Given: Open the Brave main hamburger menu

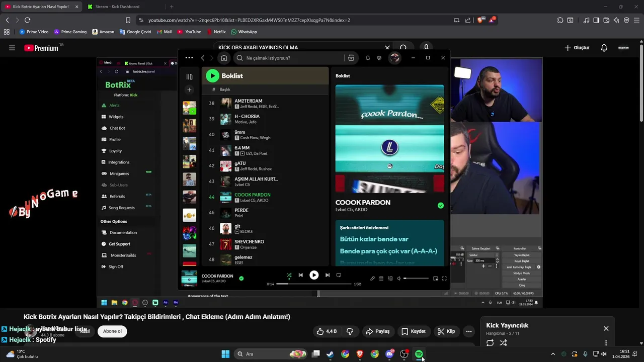Looking at the screenshot, I should click(636, 20).
